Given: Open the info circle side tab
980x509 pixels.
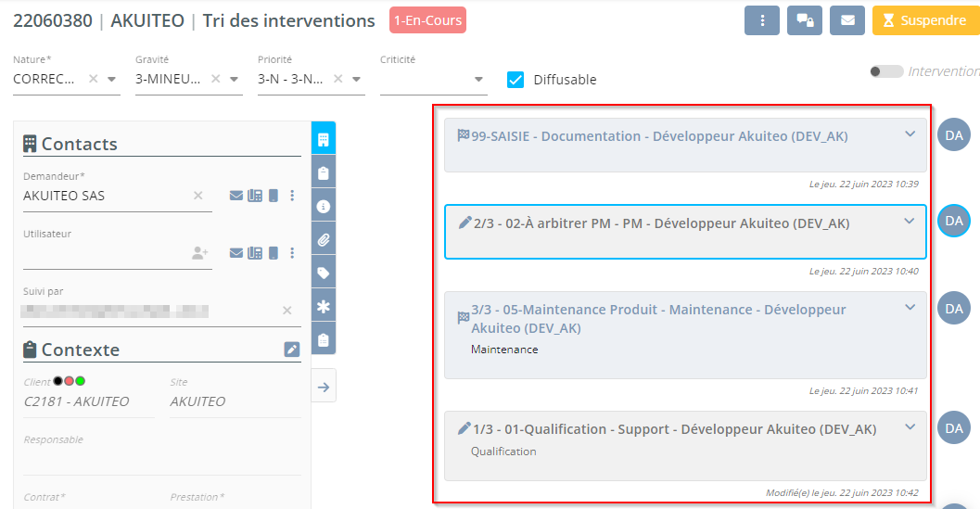Looking at the screenshot, I should 324,206.
